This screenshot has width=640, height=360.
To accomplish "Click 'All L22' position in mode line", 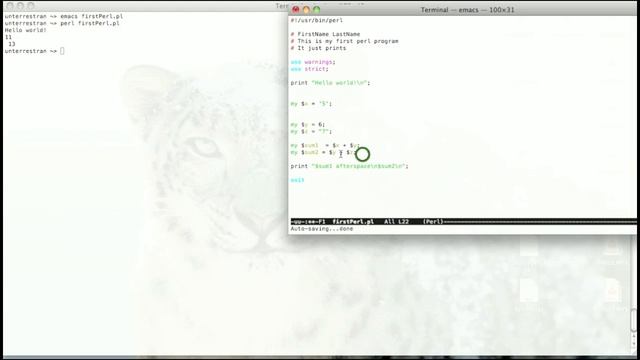I will coord(396,222).
